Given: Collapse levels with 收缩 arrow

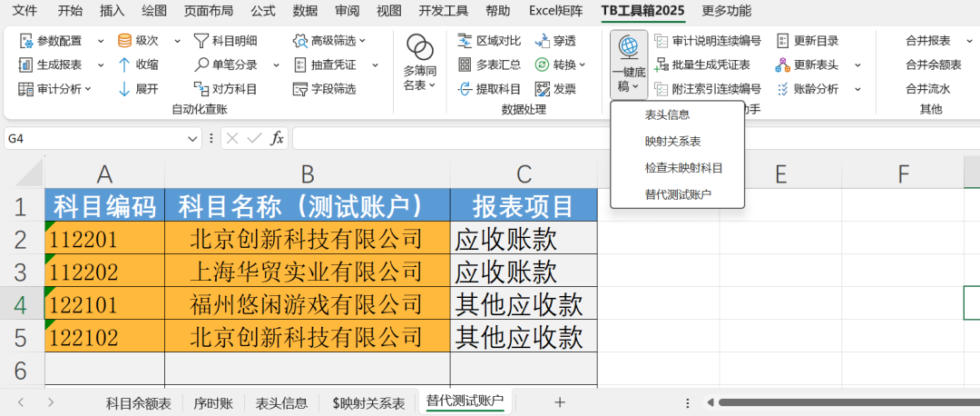Looking at the screenshot, I should 138,64.
